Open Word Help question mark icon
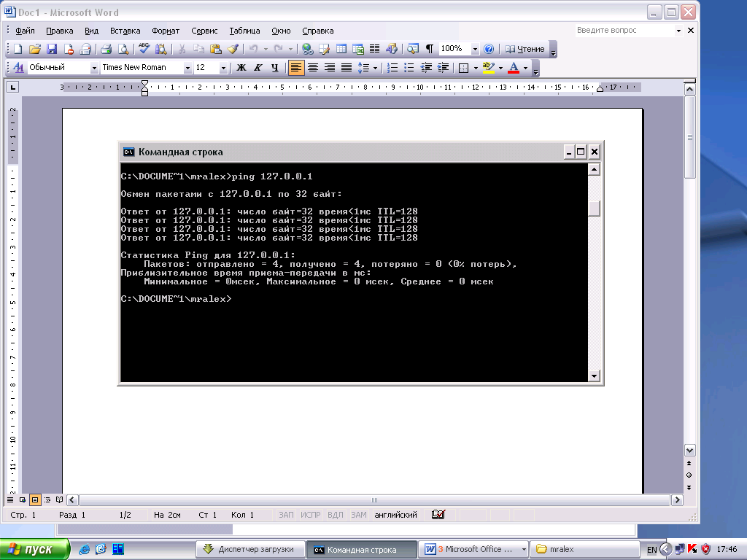The width and height of the screenshot is (747, 560). click(489, 49)
